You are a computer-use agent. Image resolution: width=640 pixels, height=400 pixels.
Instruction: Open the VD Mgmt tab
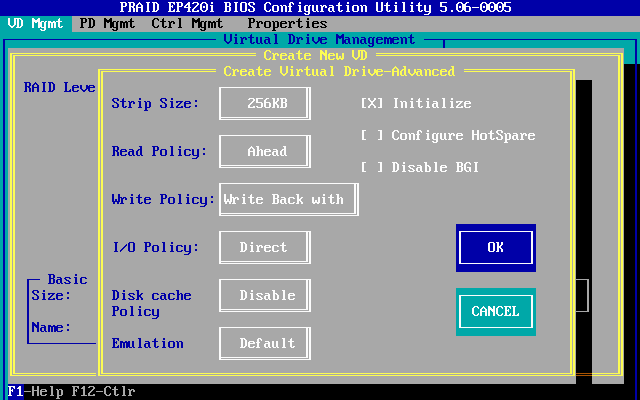pos(36,24)
